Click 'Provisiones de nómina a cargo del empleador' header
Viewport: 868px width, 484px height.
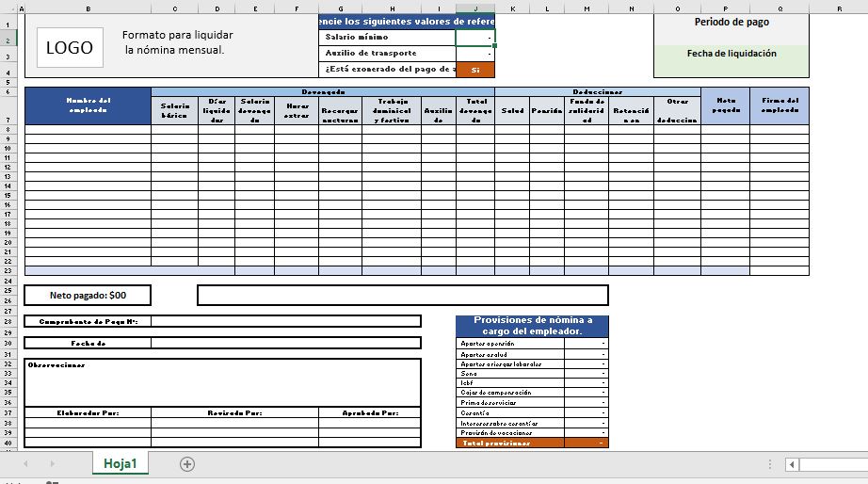click(x=532, y=326)
